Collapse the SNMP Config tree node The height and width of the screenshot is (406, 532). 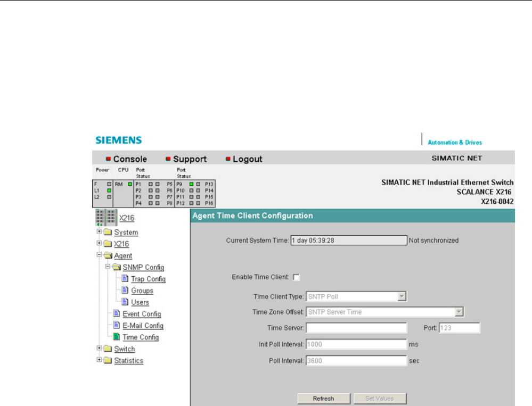[108, 267]
